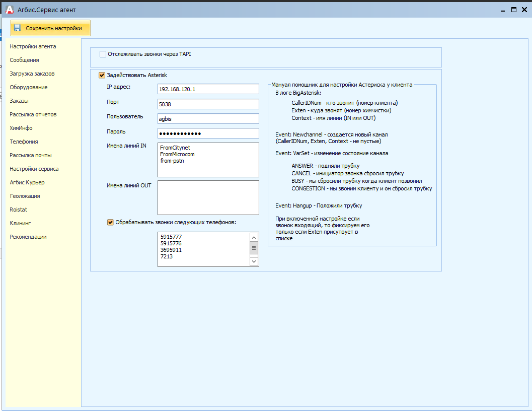Open Roistat section
The width and height of the screenshot is (532, 411).
(18, 210)
